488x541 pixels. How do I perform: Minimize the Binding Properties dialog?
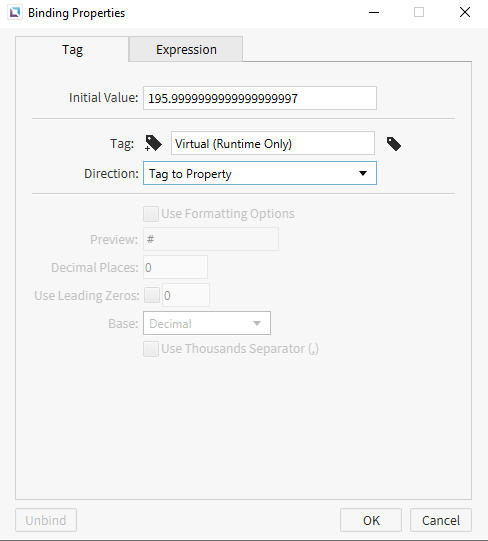pos(374,12)
